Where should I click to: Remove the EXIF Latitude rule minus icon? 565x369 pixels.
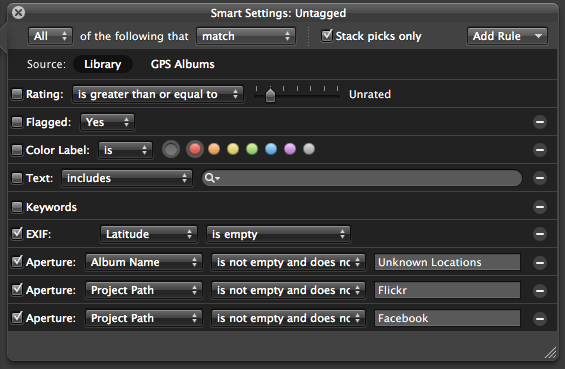pos(539,234)
